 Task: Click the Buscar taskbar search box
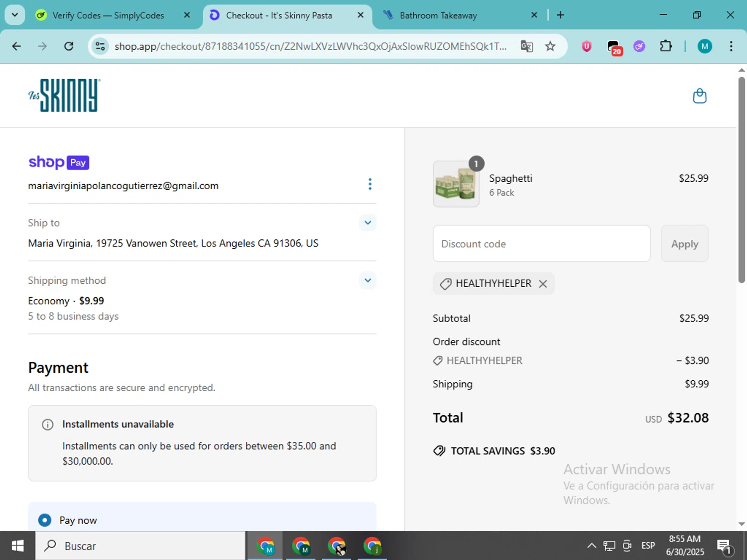point(140,546)
